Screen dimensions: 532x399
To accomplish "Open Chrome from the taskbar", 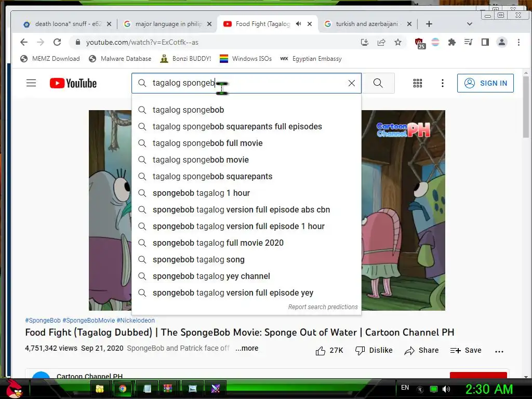I will 123,389.
